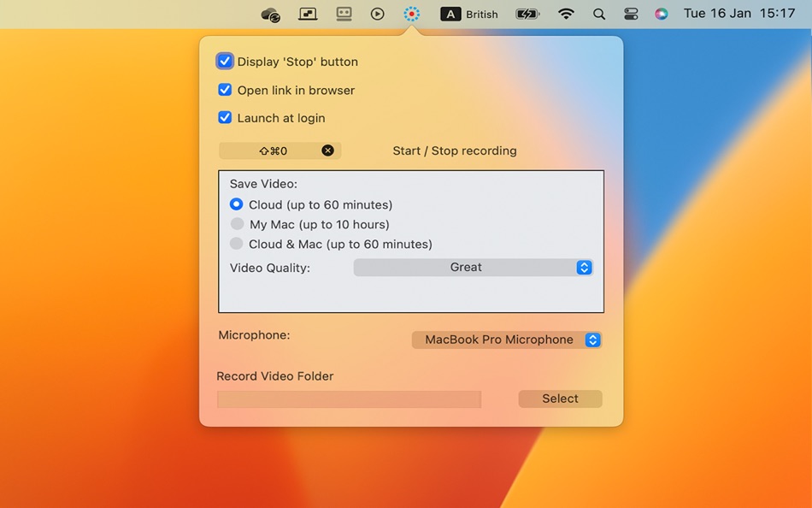Open Spotlight search from the menu bar
The image size is (812, 508).
(598, 14)
